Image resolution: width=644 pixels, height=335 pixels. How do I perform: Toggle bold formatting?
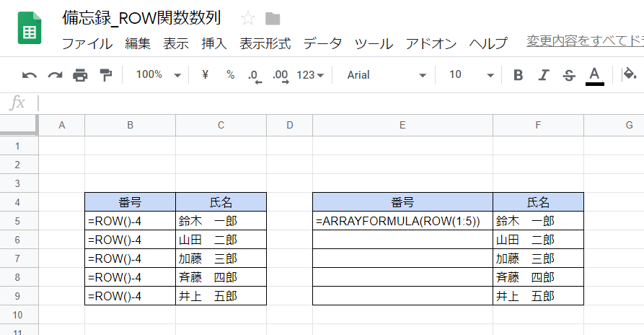coord(519,75)
